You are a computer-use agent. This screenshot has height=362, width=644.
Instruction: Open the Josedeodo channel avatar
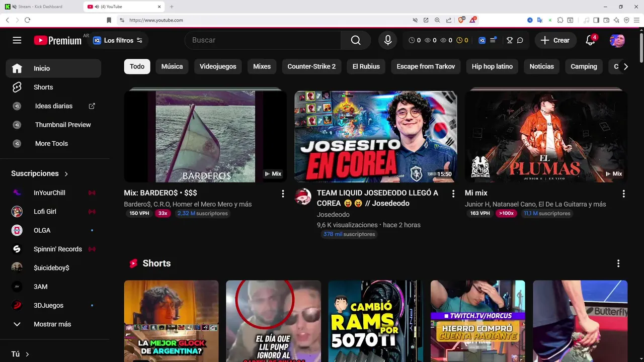tap(303, 197)
